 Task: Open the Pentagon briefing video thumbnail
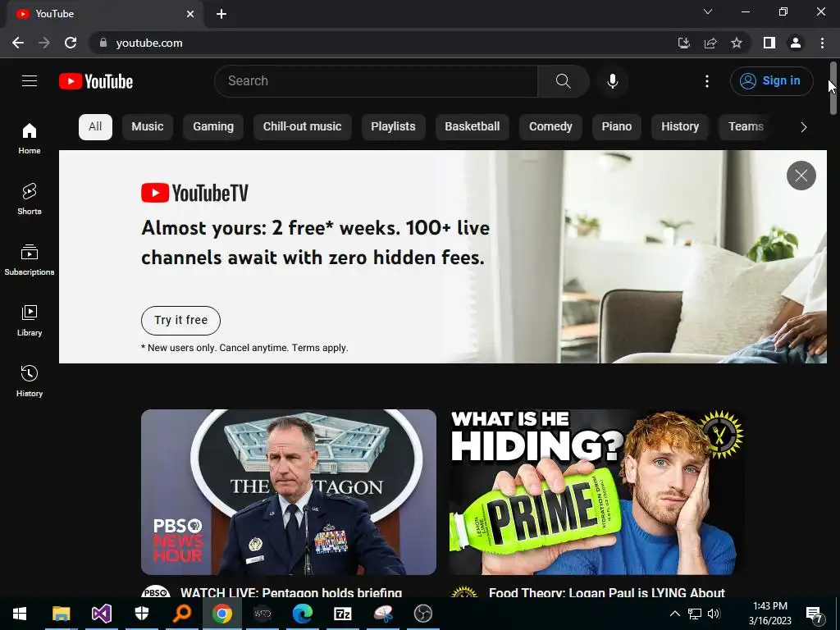tap(289, 492)
